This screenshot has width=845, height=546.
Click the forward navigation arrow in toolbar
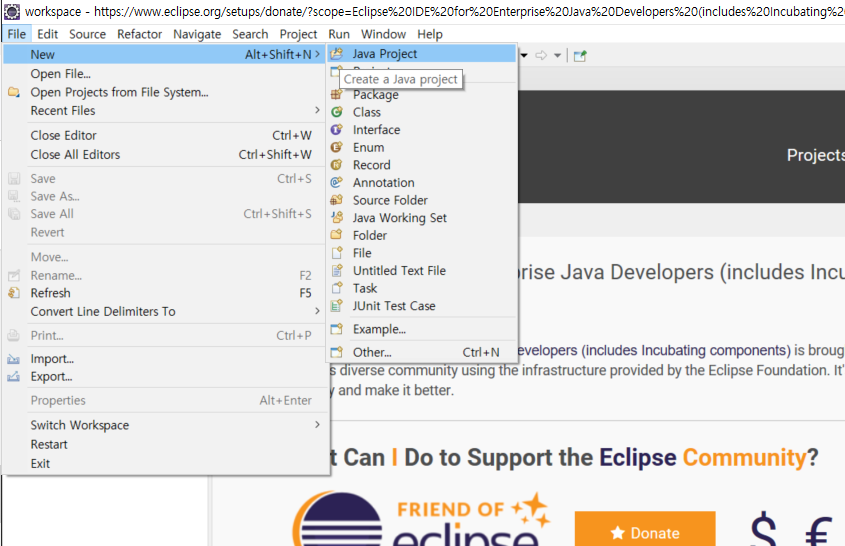[x=542, y=55]
